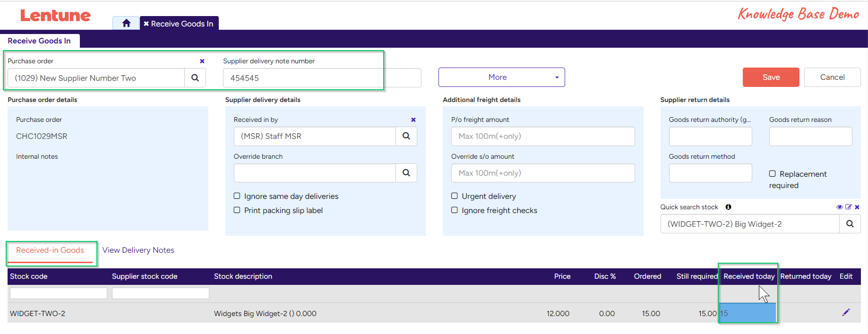Open View Delivery Notes tab

[x=138, y=250]
